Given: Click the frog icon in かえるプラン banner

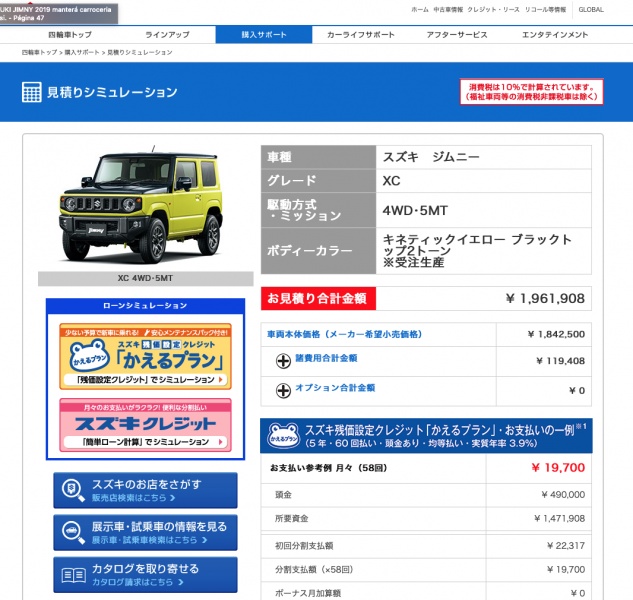Looking at the screenshot, I should 89,355.
